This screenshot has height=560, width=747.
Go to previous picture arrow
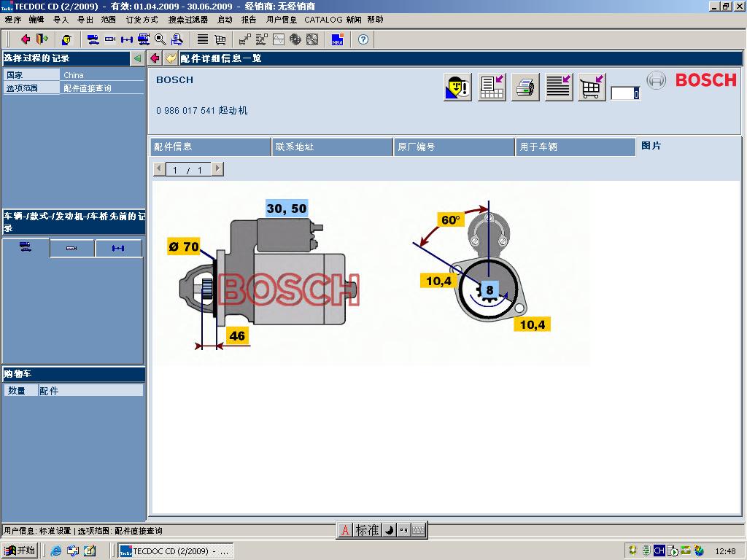click(x=159, y=169)
